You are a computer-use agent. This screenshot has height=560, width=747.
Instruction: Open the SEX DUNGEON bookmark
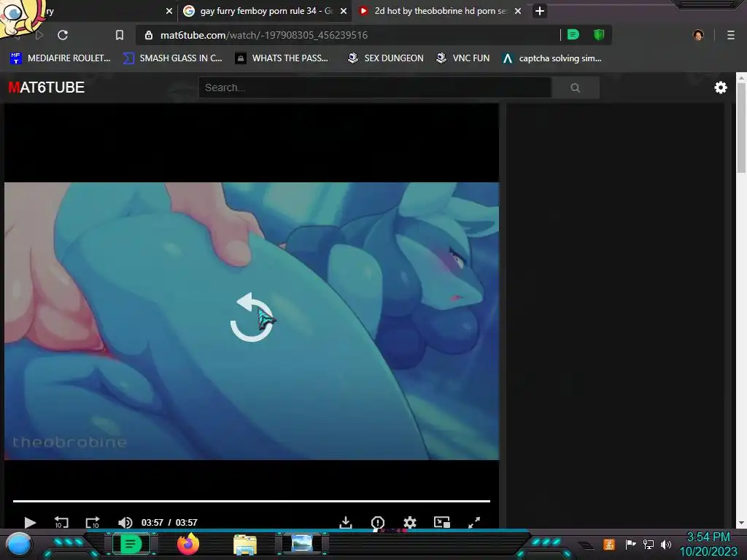(x=385, y=58)
